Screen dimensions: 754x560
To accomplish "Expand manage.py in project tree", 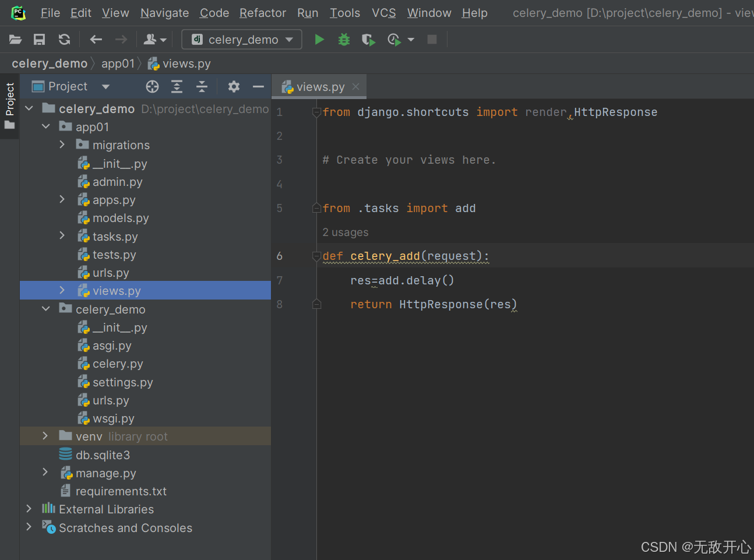I will point(45,472).
